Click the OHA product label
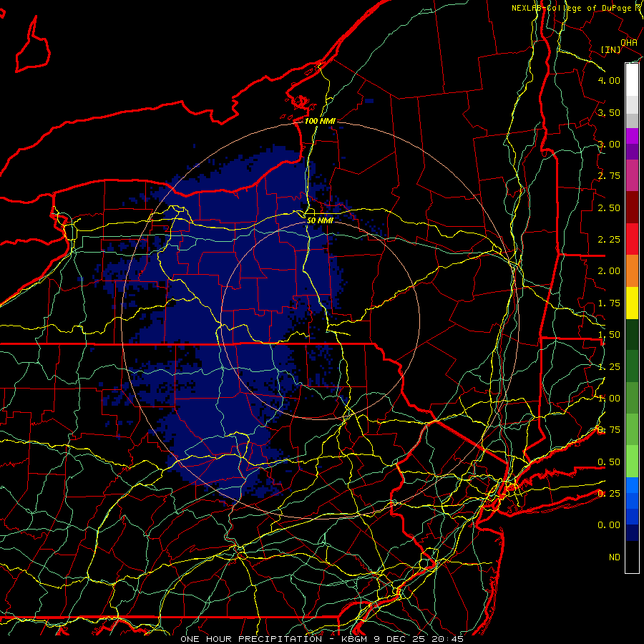Screen dimensions: 644x644 (629, 42)
